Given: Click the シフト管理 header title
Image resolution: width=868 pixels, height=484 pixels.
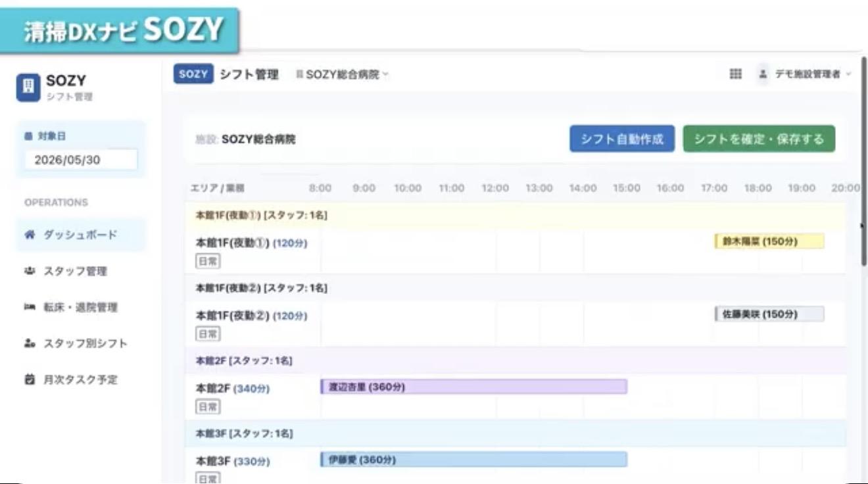Looking at the screenshot, I should 249,75.
